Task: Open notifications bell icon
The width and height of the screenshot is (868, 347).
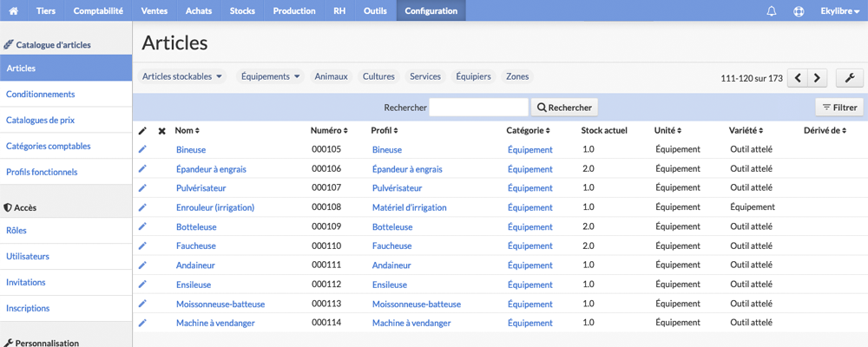Action: pos(772,11)
